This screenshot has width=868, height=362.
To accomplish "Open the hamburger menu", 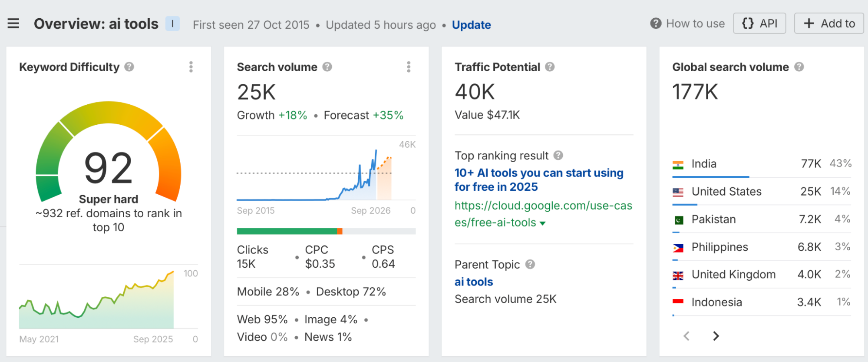I will pos(13,23).
